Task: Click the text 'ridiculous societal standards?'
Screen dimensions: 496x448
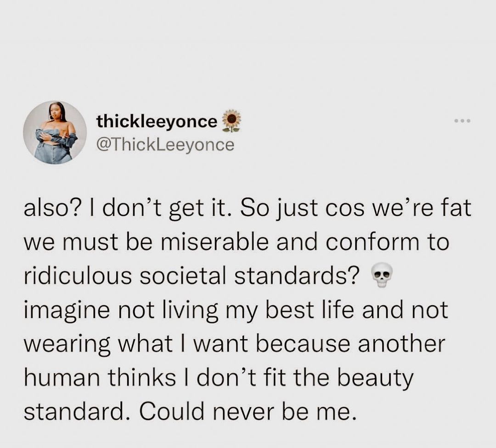Action: point(192,276)
